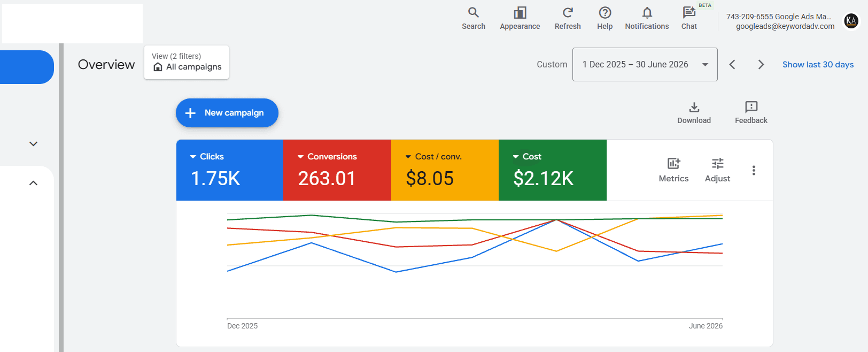Click the Refresh icon
The image size is (868, 352).
pyautogui.click(x=568, y=12)
